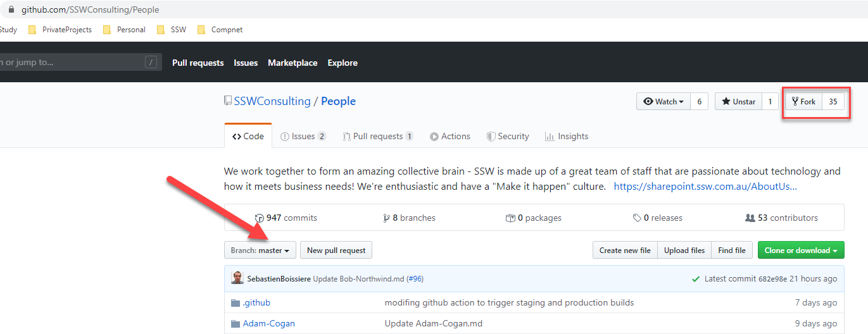Click the .github folder icon

tap(236, 303)
